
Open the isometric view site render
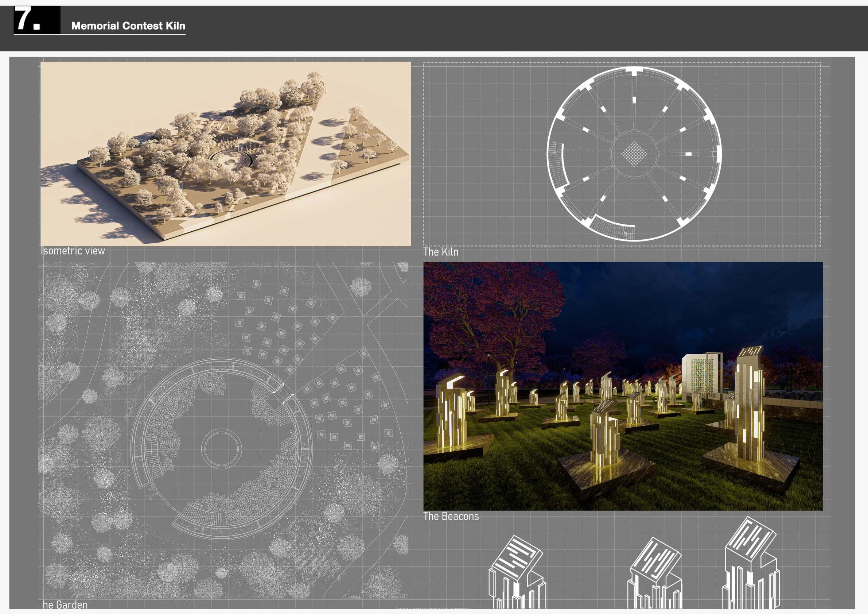pos(226,154)
